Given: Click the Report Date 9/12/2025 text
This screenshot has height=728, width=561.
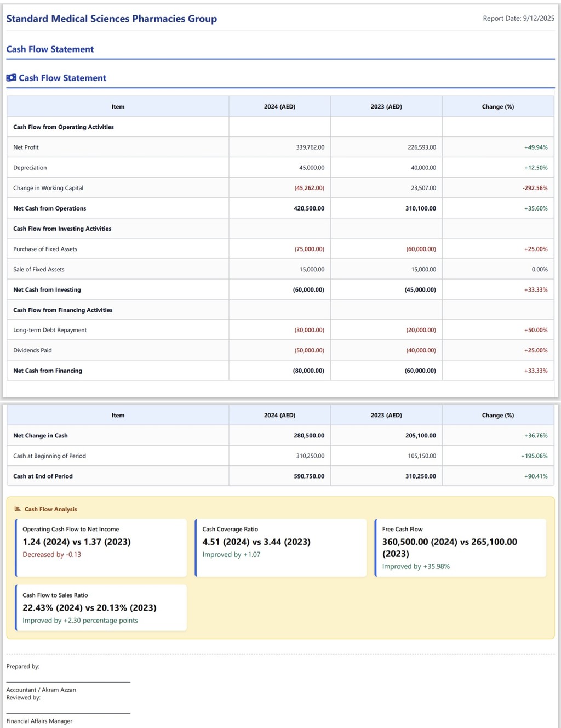Looking at the screenshot, I should tap(518, 19).
